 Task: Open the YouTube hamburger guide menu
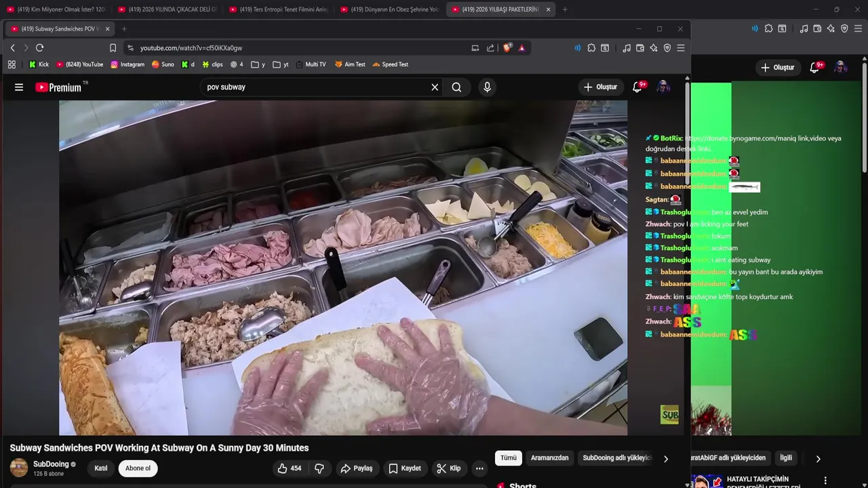tap(19, 87)
